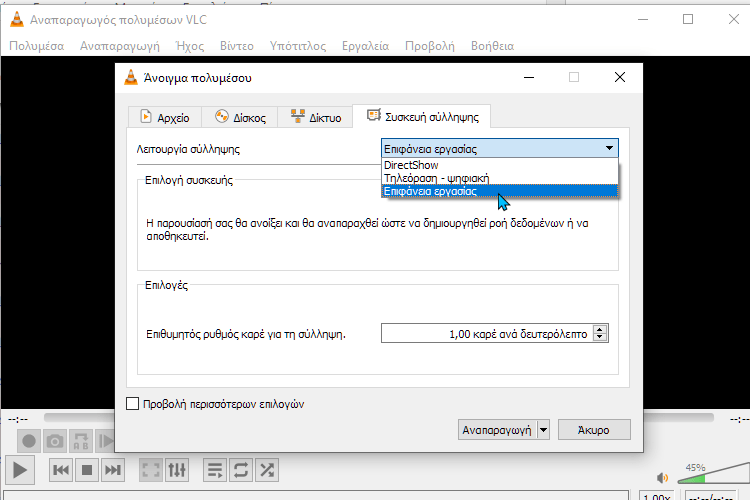750x500 pixels.
Task: Collapse the Λειτουργία σύλληψης combo box arrow
Action: click(609, 148)
